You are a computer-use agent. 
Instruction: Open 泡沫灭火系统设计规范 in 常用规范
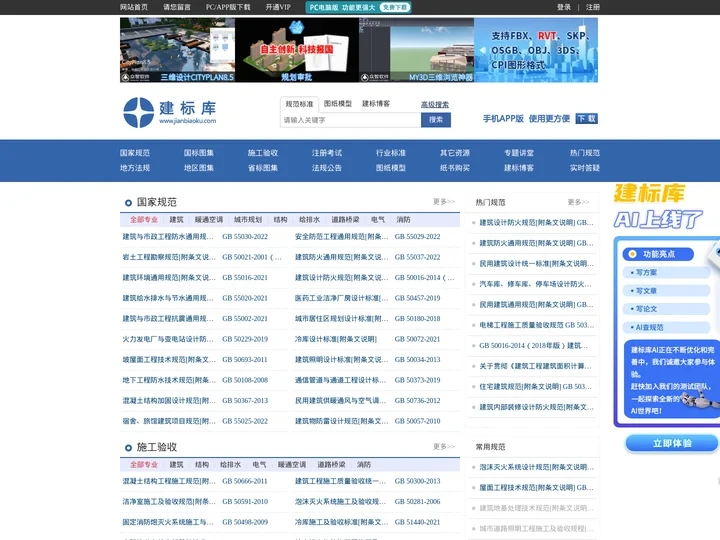coord(536,467)
